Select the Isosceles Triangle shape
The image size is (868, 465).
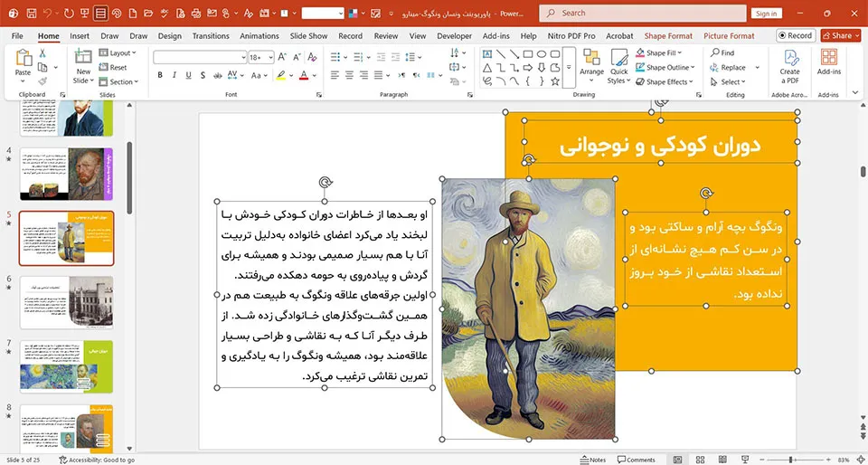pyautogui.click(x=487, y=68)
